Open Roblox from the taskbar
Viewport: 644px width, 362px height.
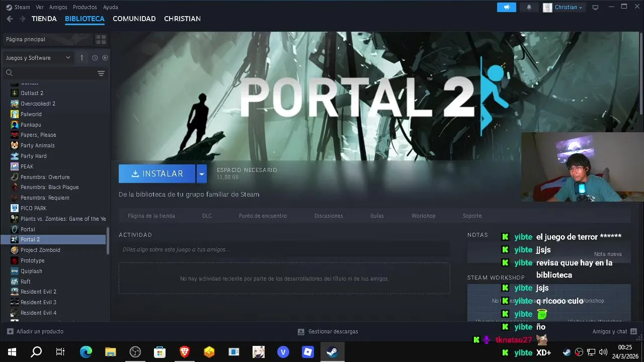pyautogui.click(x=308, y=352)
